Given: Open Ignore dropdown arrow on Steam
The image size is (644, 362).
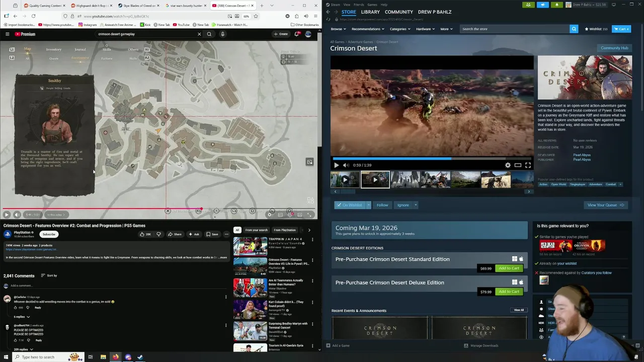Looking at the screenshot, I should pyautogui.click(x=415, y=205).
